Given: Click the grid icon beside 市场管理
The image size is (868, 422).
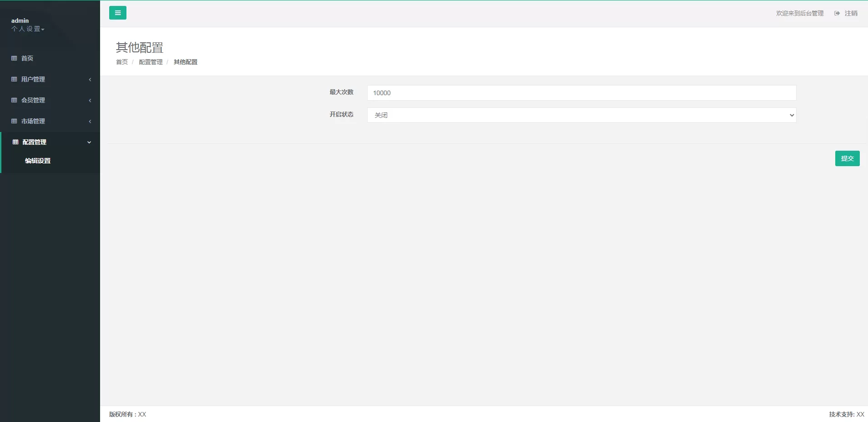Looking at the screenshot, I should (x=14, y=121).
